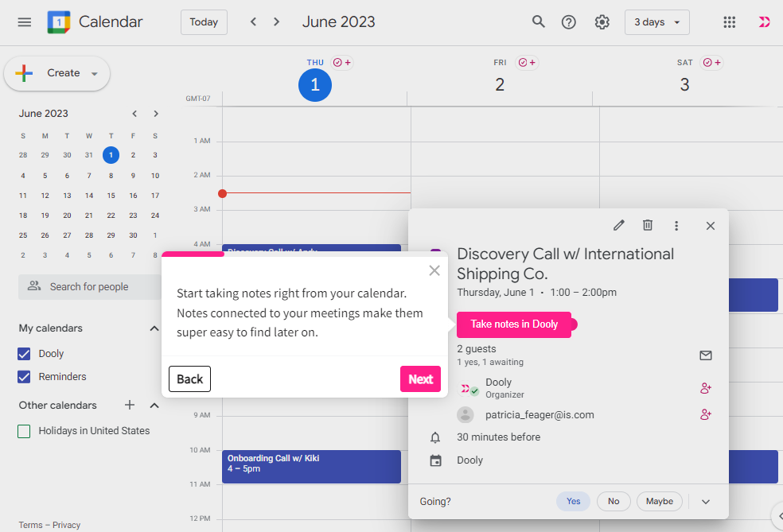
Task: Toggle the Dooly calendar checkbox
Action: point(24,354)
